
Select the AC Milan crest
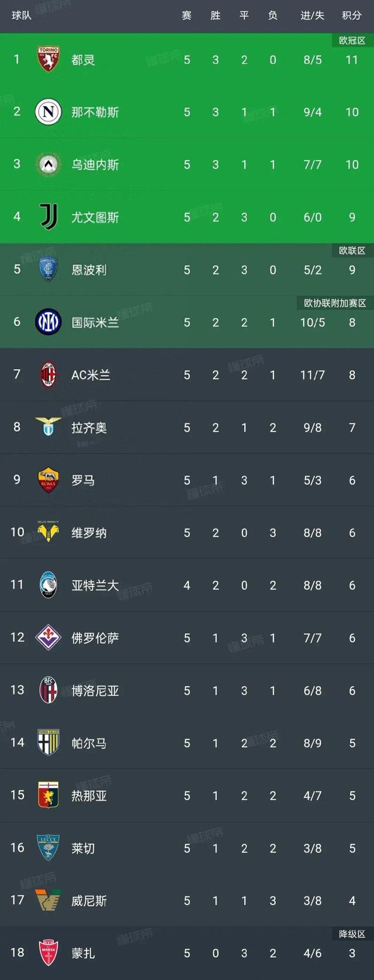48,374
